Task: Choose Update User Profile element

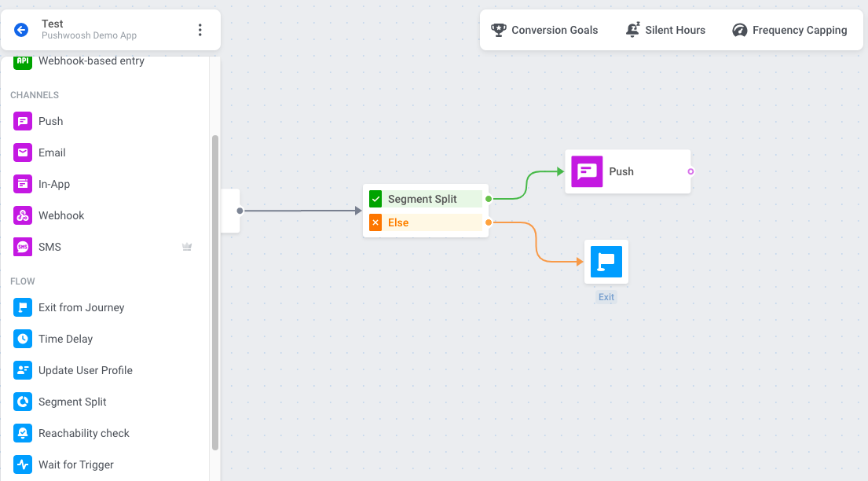Action: click(85, 370)
